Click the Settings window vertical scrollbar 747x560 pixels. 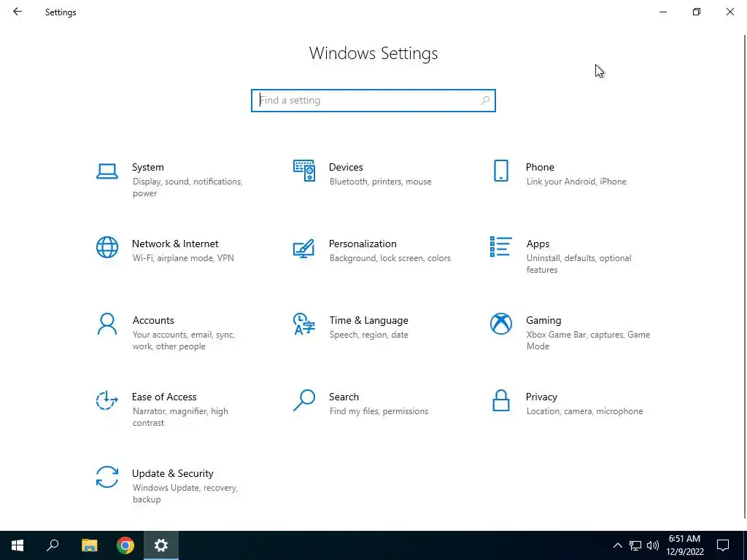point(745,276)
